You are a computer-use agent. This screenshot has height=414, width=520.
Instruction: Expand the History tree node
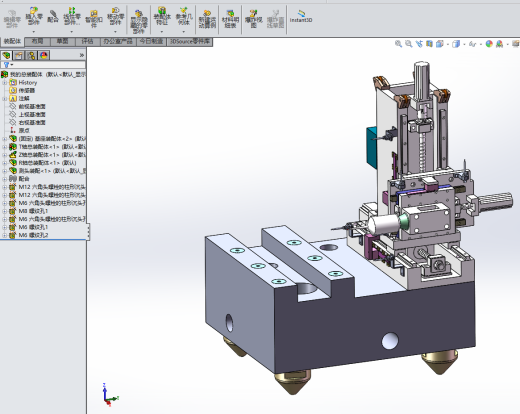coord(4,83)
